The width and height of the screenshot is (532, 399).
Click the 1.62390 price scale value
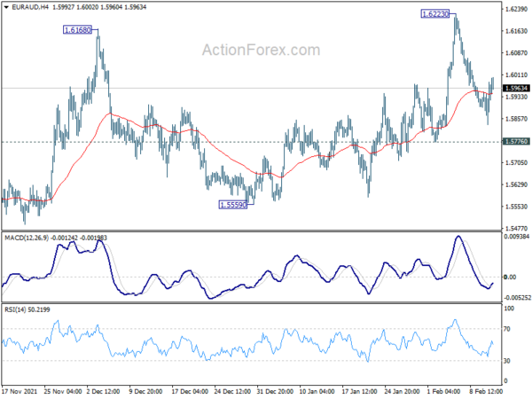point(516,9)
